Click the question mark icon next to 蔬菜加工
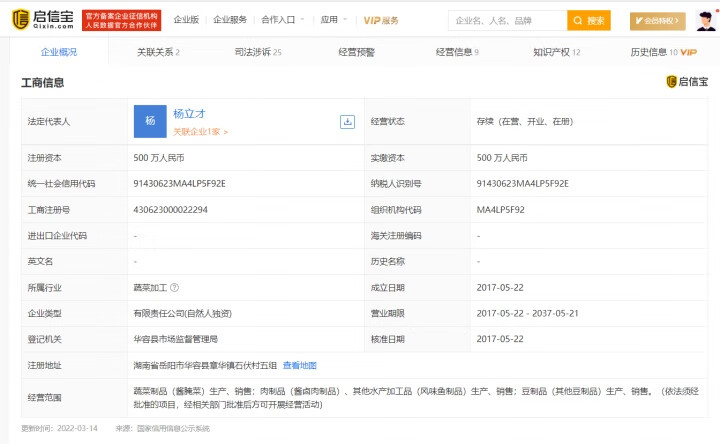Screen dimensions: 720x444 pyautogui.click(x=174, y=287)
